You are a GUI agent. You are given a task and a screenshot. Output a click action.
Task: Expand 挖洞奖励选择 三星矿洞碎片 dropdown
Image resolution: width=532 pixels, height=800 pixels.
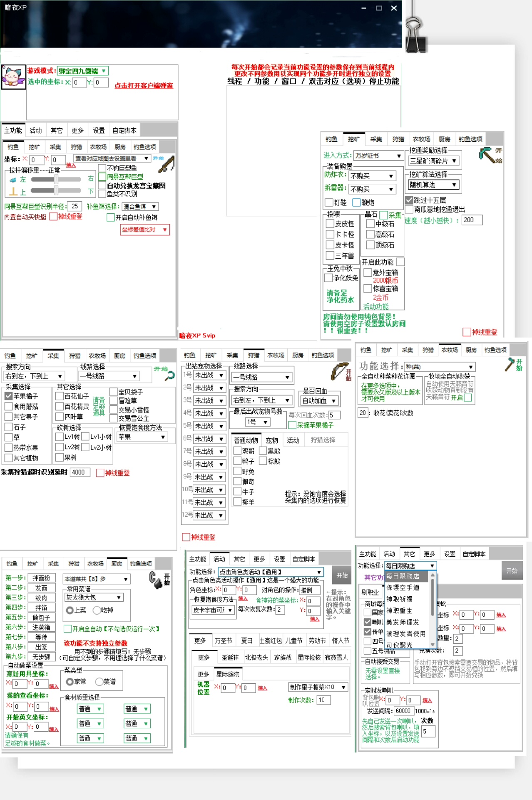[x=434, y=161]
